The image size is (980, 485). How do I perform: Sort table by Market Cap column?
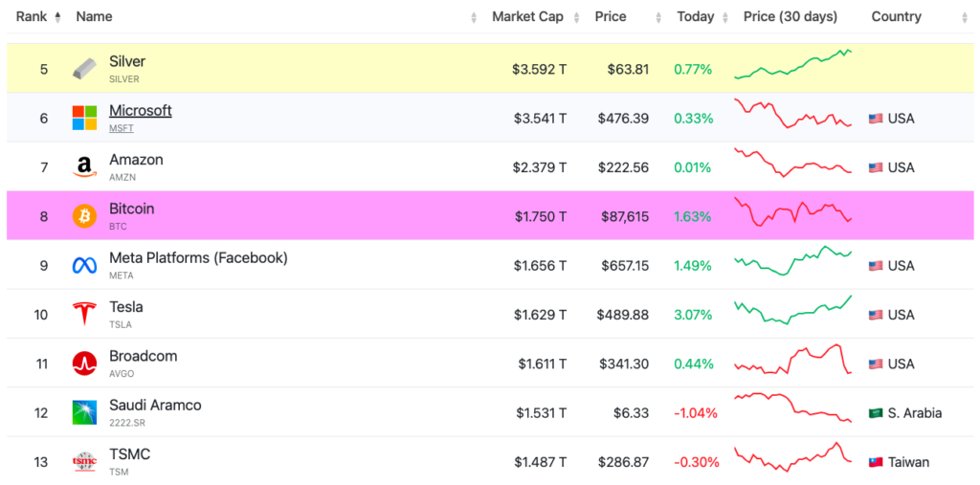pyautogui.click(x=527, y=16)
